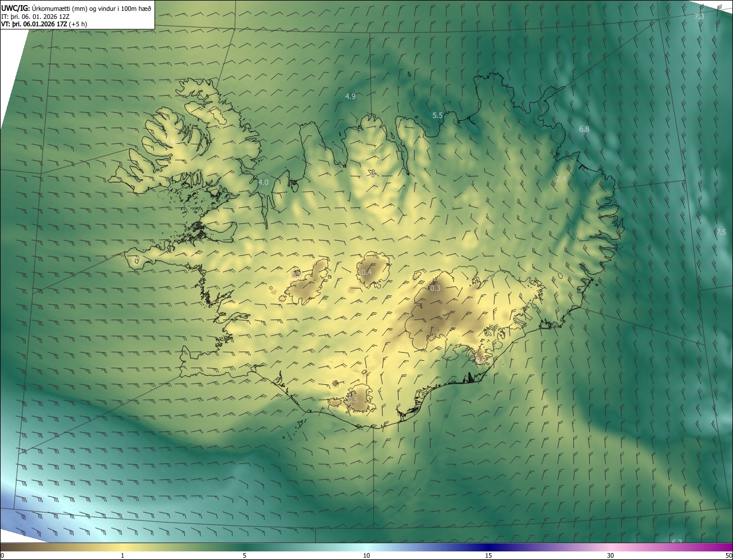The height and width of the screenshot is (560, 733).
Task: Click the 10 tick label on the color scale
Action: (x=366, y=556)
